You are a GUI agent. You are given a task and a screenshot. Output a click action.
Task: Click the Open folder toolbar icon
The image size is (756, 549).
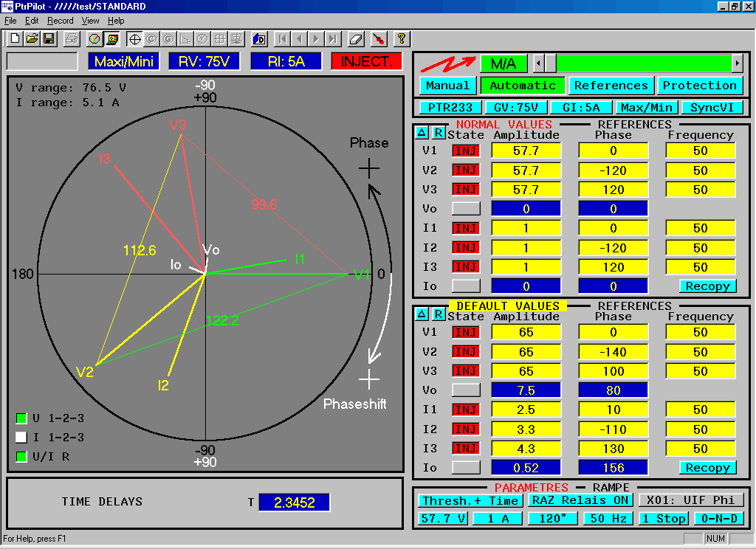[x=32, y=38]
